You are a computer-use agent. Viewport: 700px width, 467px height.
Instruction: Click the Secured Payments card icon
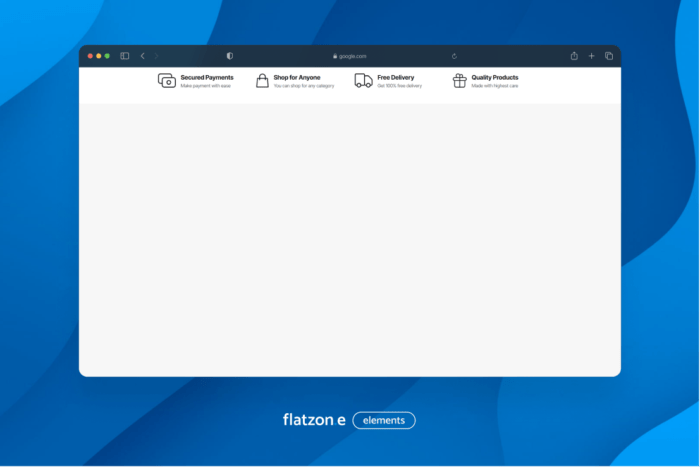[x=167, y=81]
